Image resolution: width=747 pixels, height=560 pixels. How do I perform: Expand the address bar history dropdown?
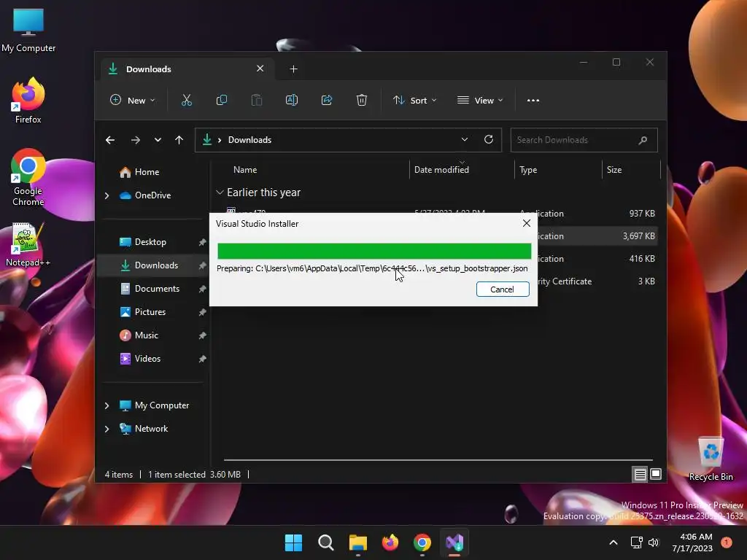tap(465, 139)
